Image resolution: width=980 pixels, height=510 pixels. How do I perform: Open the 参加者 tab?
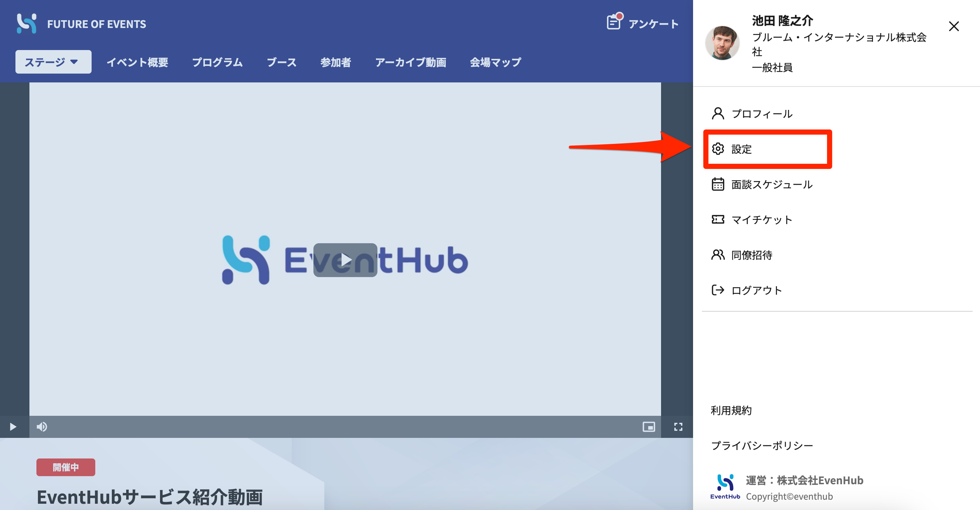click(x=335, y=62)
